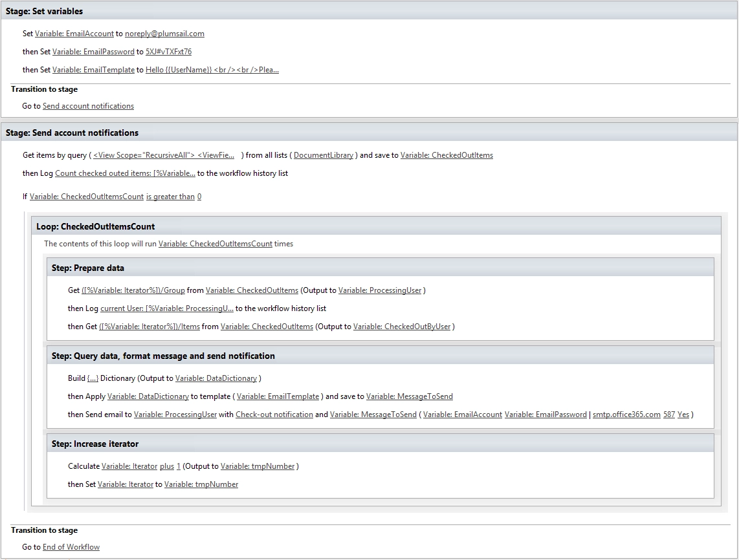Click Variable: Iterator in the Set action
The width and height of the screenshot is (739, 560).
(126, 484)
